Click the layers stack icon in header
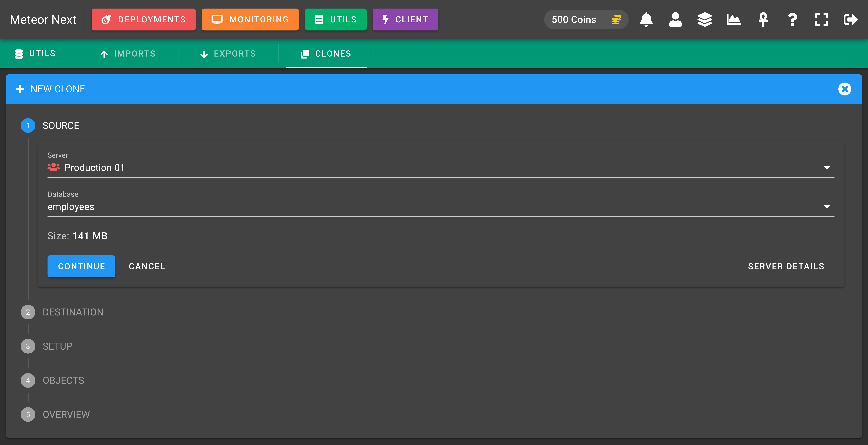 [705, 20]
